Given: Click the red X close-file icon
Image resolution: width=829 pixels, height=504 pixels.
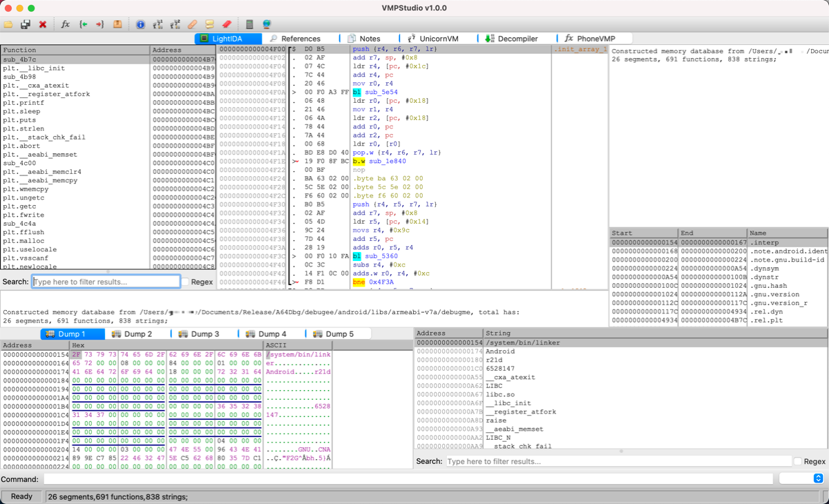Looking at the screenshot, I should 43,24.
